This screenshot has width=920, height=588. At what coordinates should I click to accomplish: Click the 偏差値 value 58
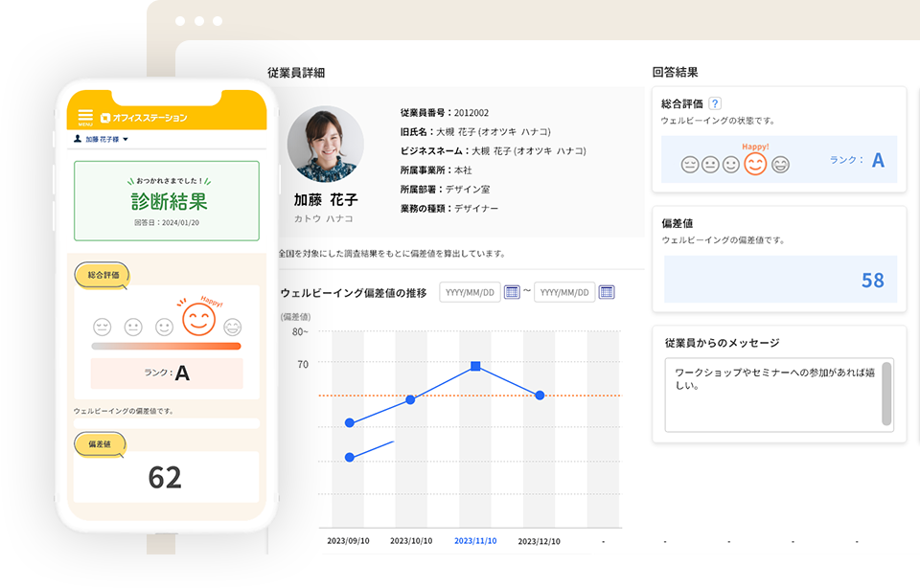click(x=872, y=281)
